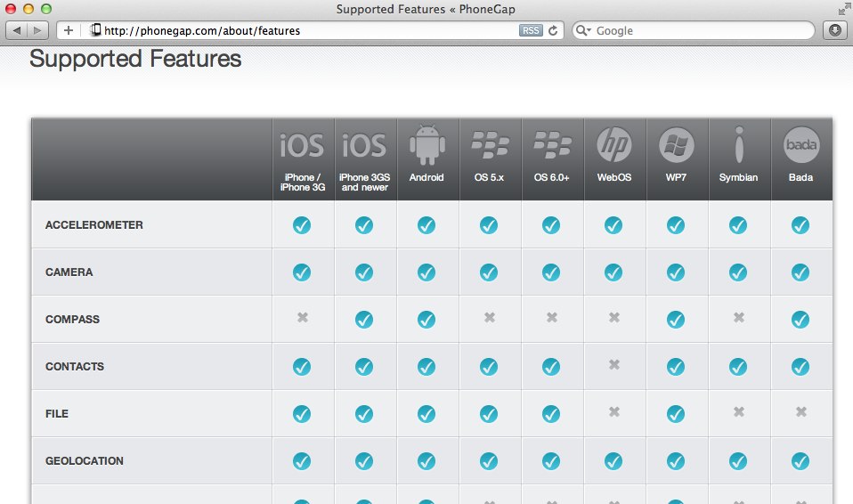Click the site icon in address bar

(x=95, y=30)
